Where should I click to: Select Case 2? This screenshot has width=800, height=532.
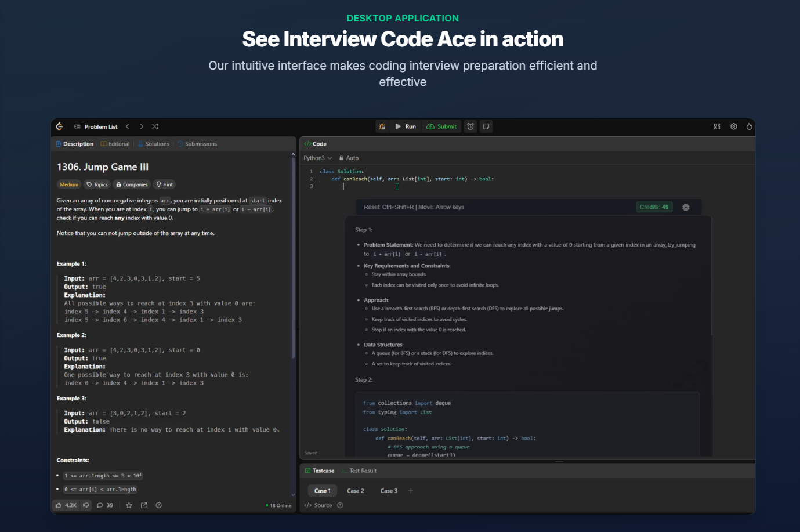pos(356,491)
